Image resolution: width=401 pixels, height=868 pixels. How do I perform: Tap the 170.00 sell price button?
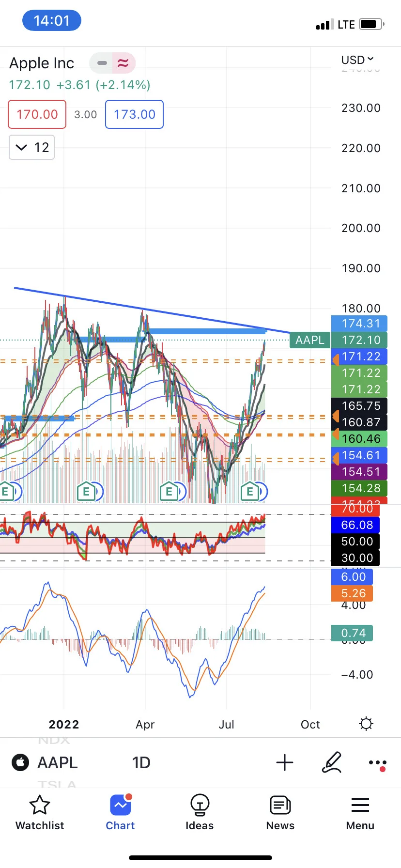[x=37, y=114]
